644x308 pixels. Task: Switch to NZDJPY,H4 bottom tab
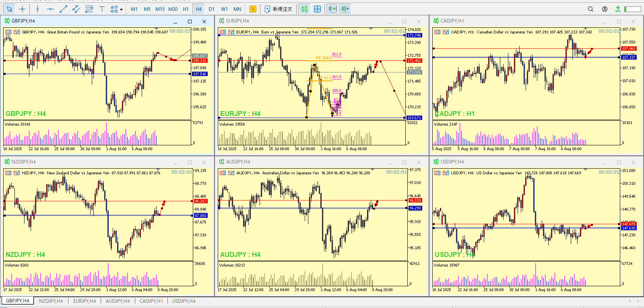pos(51,301)
